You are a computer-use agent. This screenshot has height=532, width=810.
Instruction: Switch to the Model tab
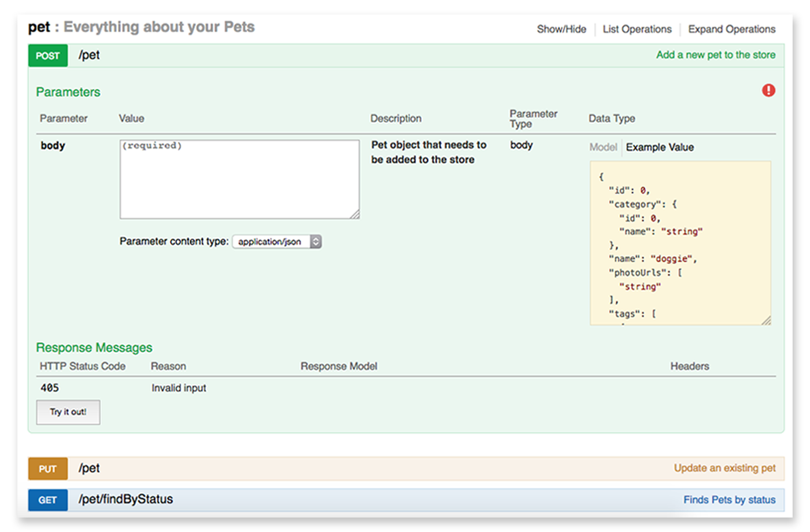point(603,147)
